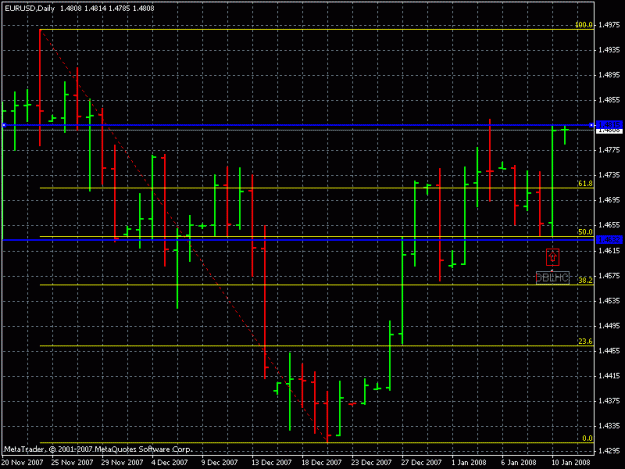
Task: Click the 1.4335 price axis label
Action: tap(609, 426)
